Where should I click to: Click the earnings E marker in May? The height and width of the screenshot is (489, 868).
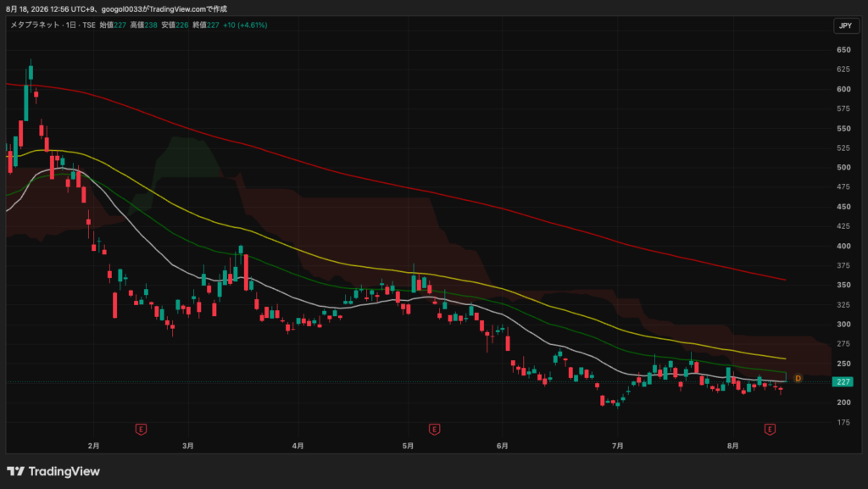[x=435, y=430]
